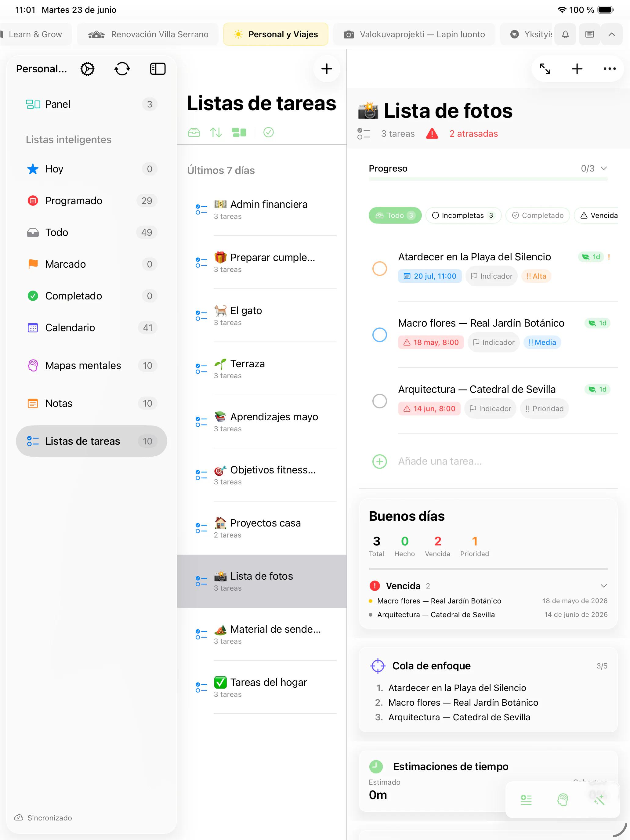
Task: Switch to the card layout icon
Action: coord(239,132)
